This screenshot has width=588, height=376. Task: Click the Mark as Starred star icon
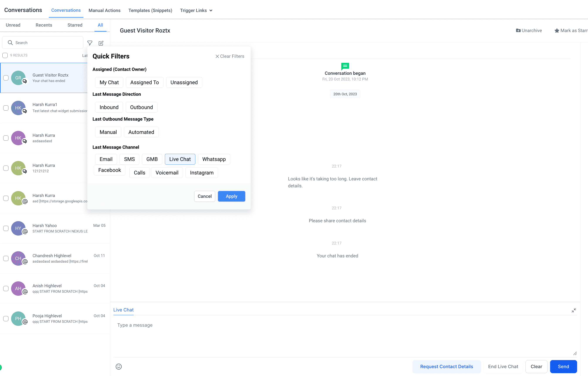point(556,31)
